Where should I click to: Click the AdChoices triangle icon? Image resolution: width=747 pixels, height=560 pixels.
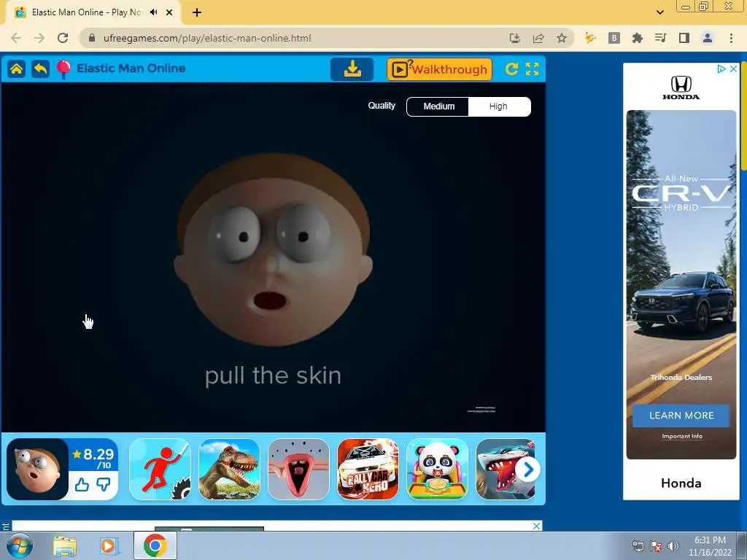(721, 69)
